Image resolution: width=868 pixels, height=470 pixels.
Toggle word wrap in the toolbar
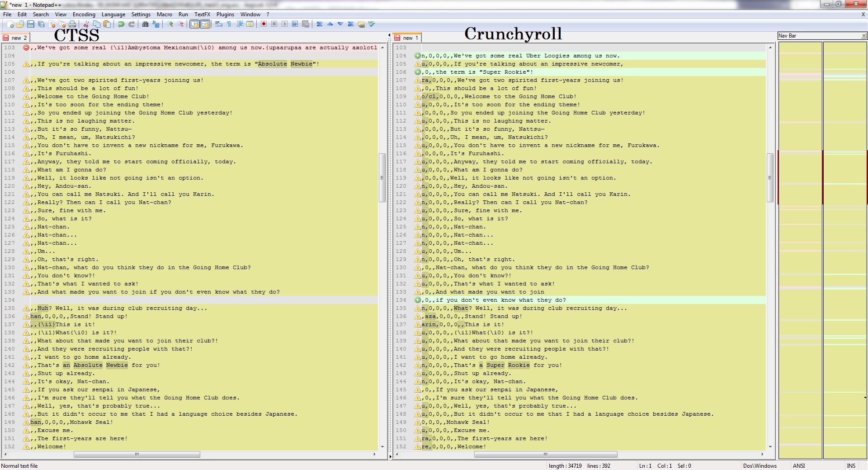pyautogui.click(x=219, y=24)
